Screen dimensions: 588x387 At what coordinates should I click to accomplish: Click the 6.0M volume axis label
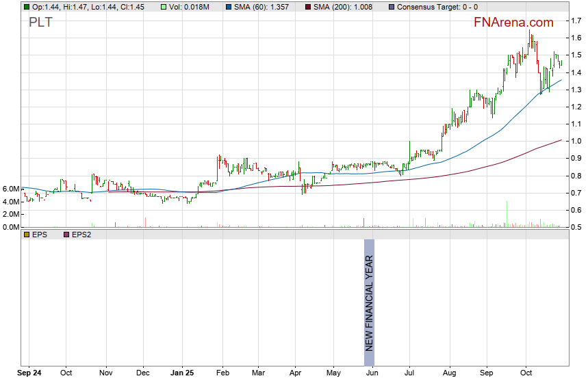point(10,189)
